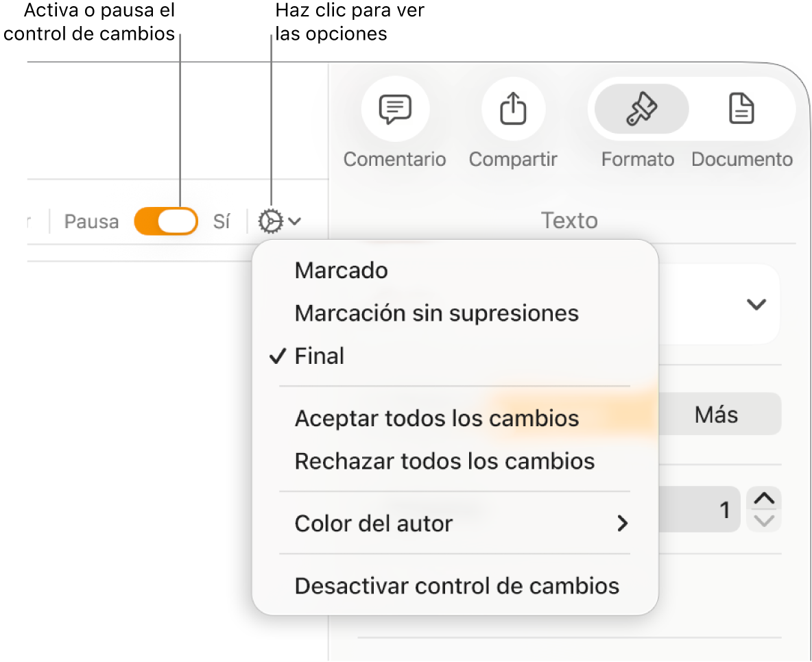Click Rechazar todos los cambios
The width and height of the screenshot is (812, 662).
[444, 461]
